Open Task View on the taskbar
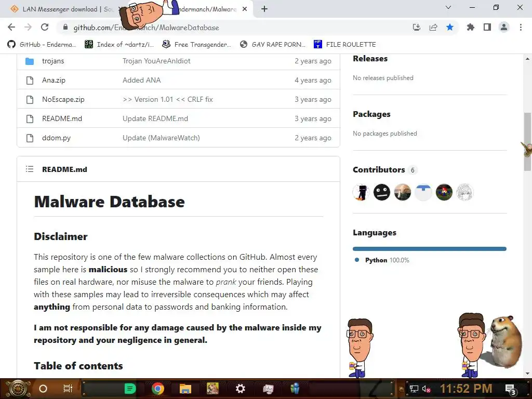This screenshot has height=399, width=532. (68, 389)
